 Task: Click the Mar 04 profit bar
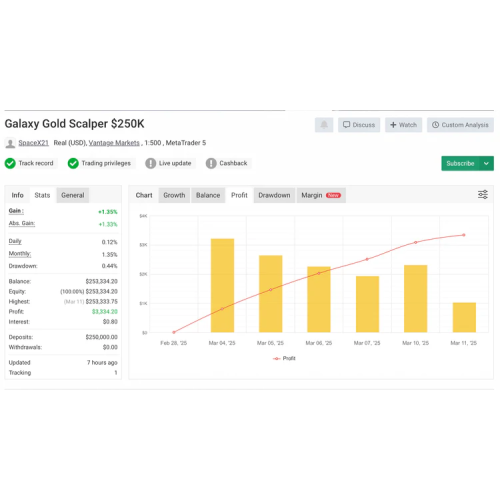point(222,285)
